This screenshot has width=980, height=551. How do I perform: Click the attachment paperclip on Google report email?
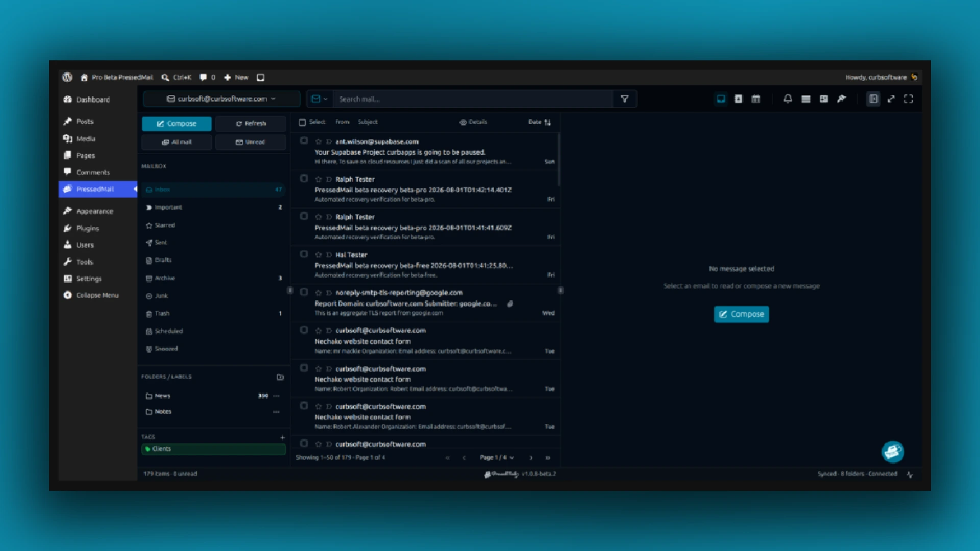pyautogui.click(x=510, y=304)
